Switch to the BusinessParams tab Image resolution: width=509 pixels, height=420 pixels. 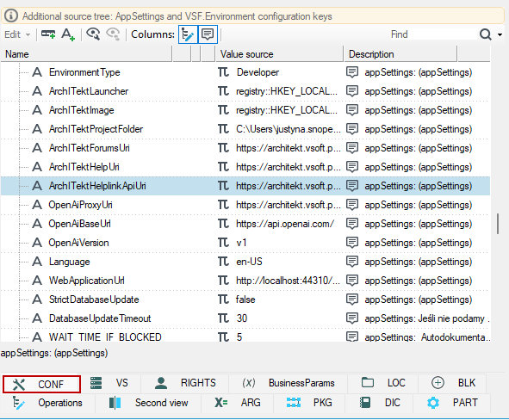click(289, 383)
